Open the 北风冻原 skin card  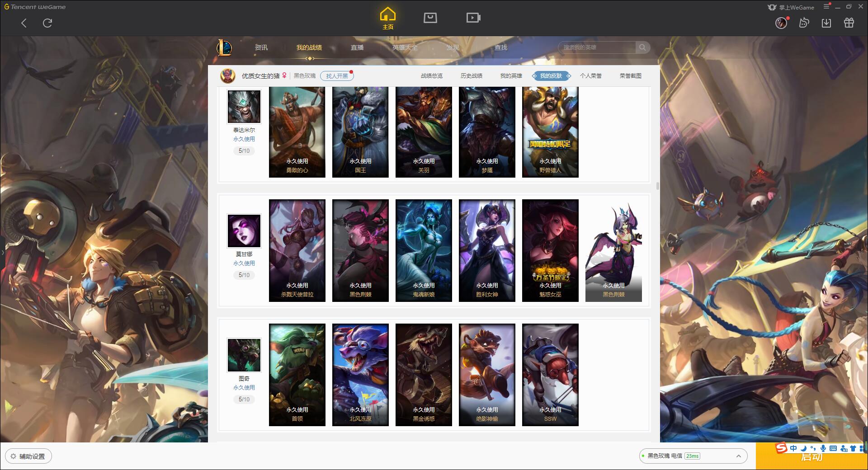[x=360, y=375]
